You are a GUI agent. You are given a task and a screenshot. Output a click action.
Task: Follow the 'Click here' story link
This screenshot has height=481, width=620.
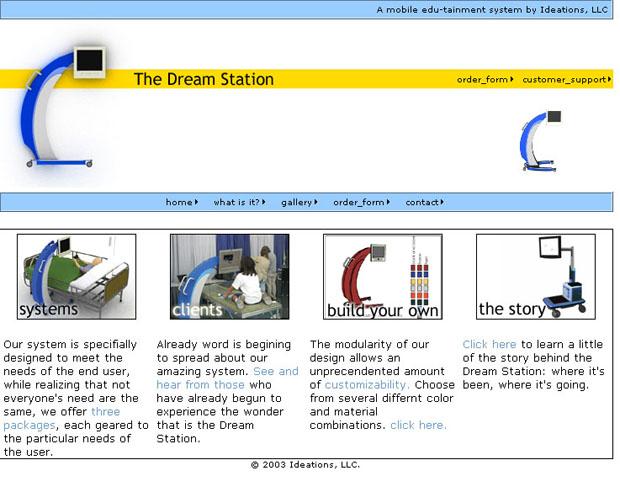[489, 345]
